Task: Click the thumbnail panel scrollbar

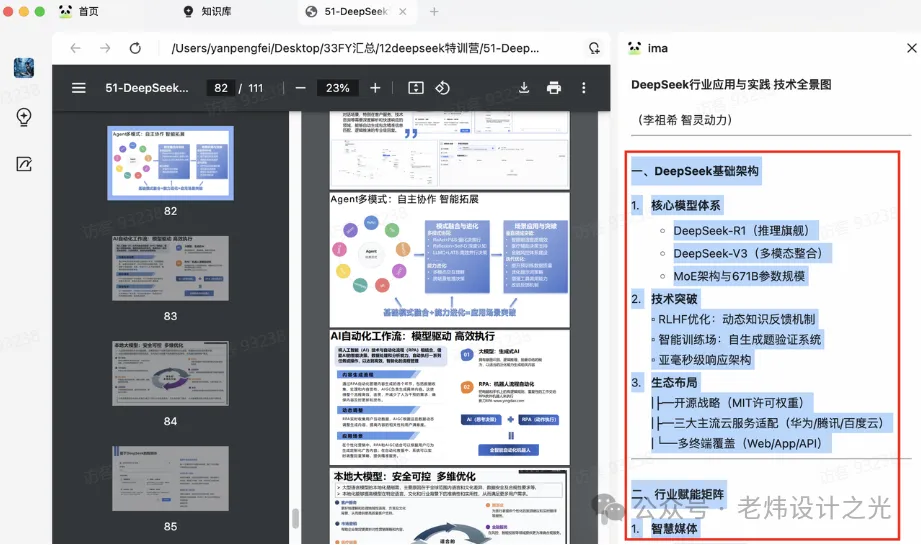Action: [295, 518]
